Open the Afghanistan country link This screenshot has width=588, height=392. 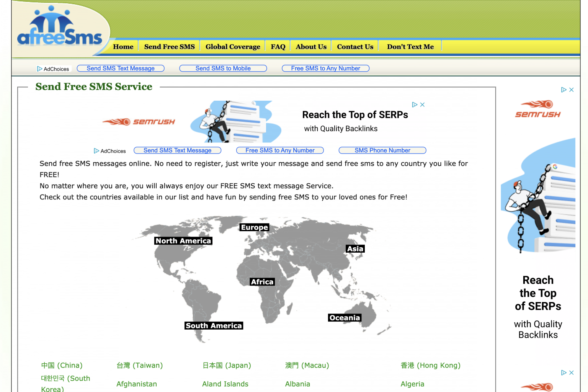137,384
